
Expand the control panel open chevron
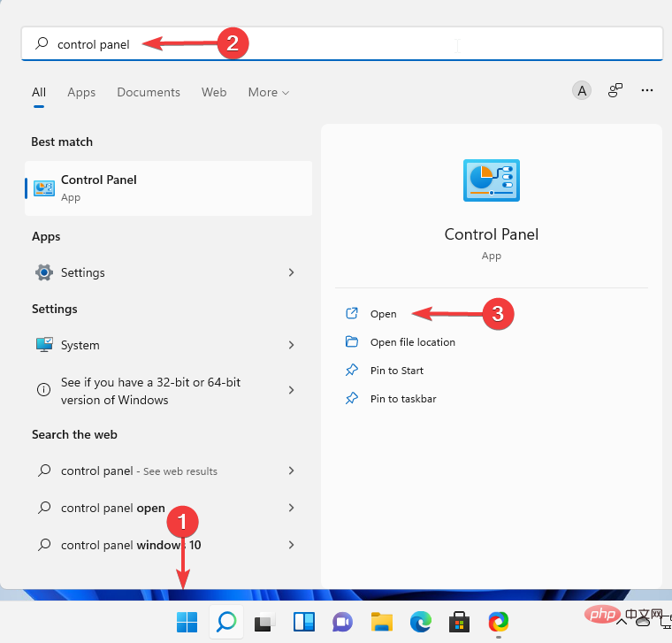click(x=292, y=508)
